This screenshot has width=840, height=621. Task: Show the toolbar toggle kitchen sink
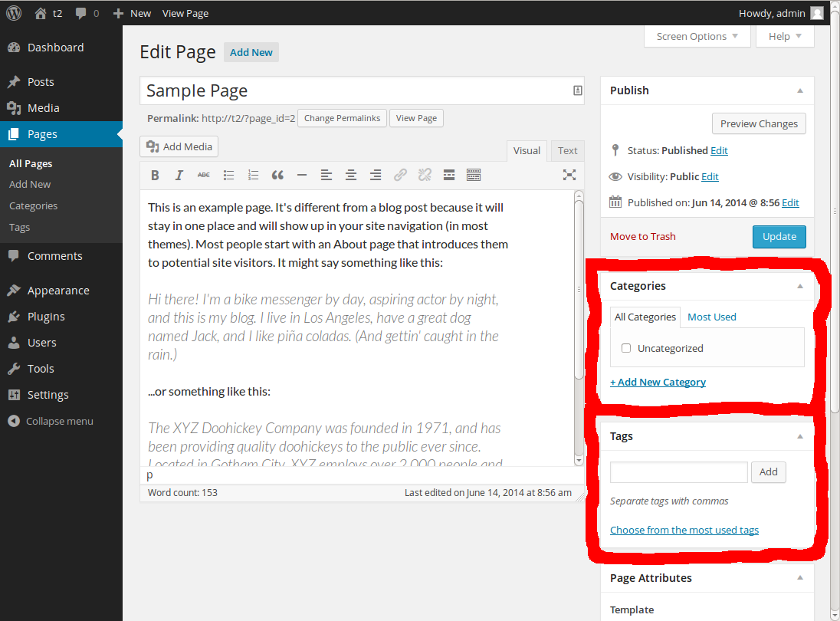click(x=474, y=176)
